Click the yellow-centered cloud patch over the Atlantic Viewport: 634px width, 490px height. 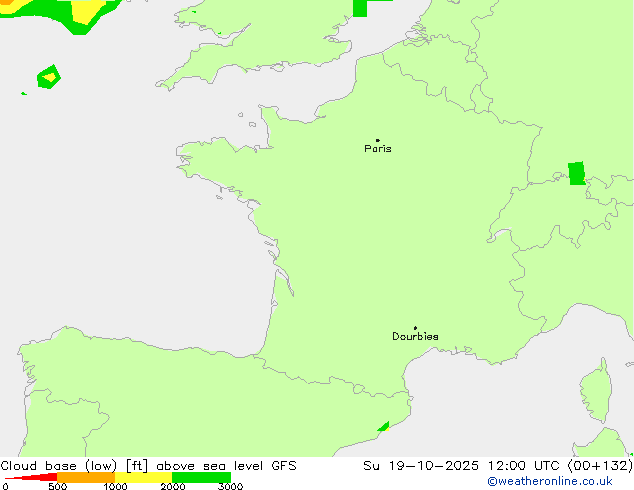click(x=49, y=77)
